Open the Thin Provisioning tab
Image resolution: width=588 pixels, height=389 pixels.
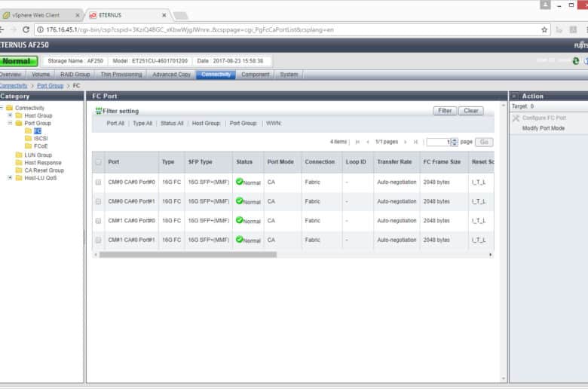pos(121,75)
